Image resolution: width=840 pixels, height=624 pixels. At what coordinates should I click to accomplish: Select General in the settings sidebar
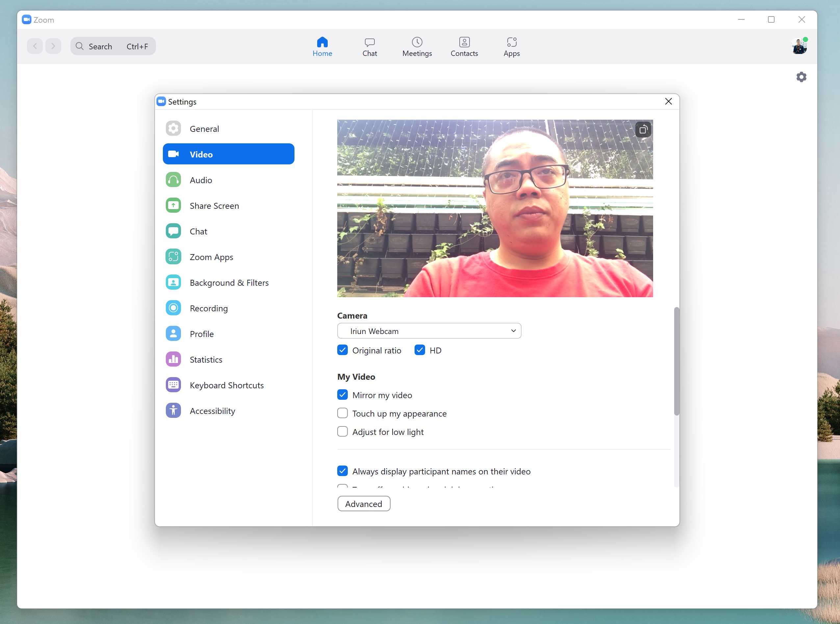click(x=204, y=129)
